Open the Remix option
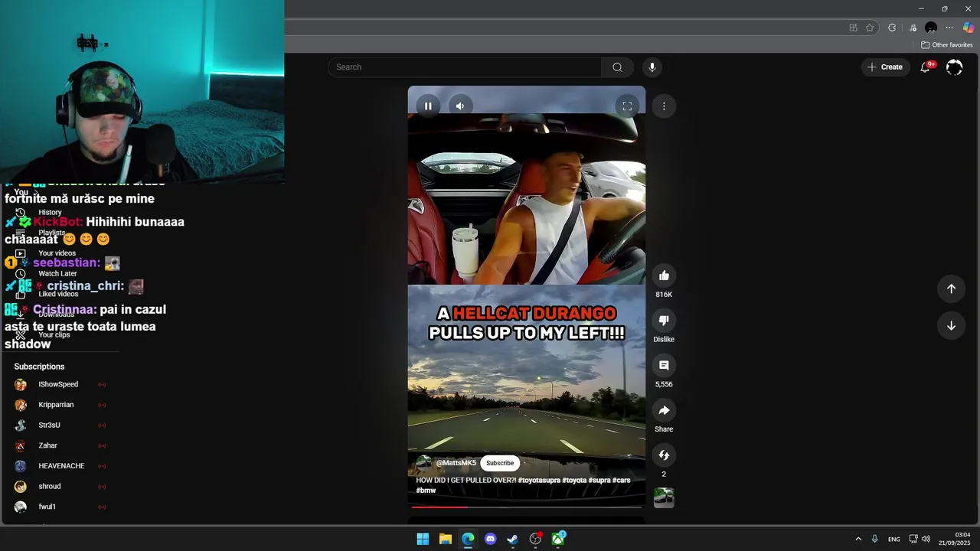980x551 pixels. point(664,455)
